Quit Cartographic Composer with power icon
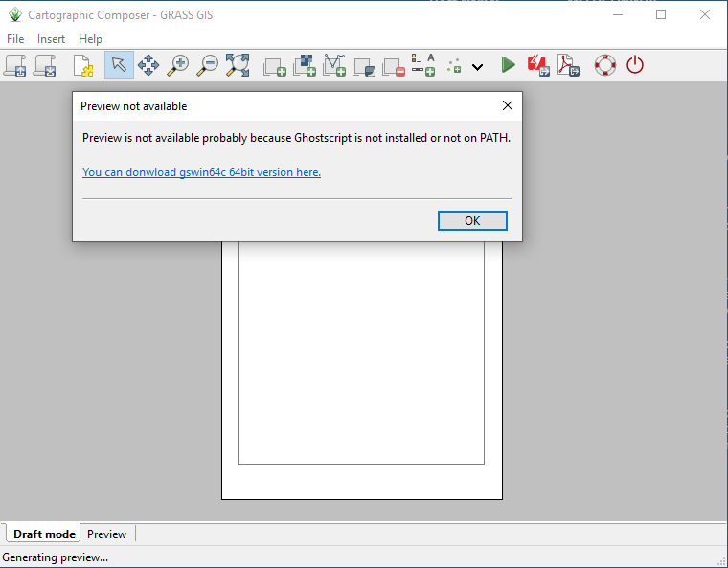Screen dimensions: 728x568 click(x=635, y=65)
